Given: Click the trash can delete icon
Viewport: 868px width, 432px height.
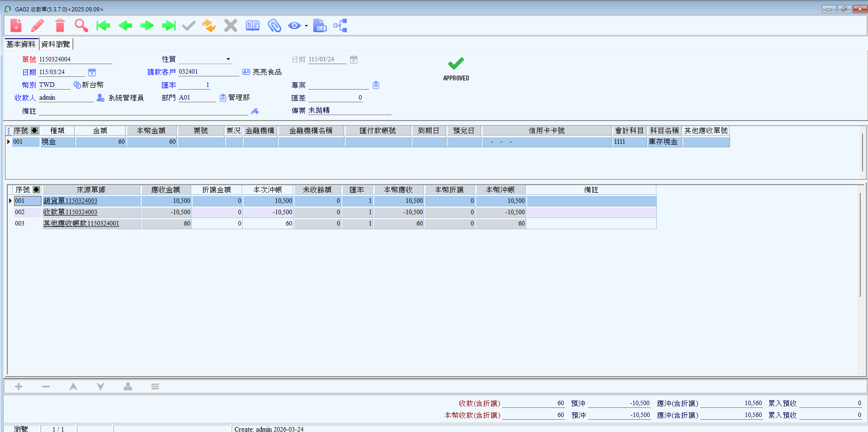Looking at the screenshot, I should [x=60, y=25].
